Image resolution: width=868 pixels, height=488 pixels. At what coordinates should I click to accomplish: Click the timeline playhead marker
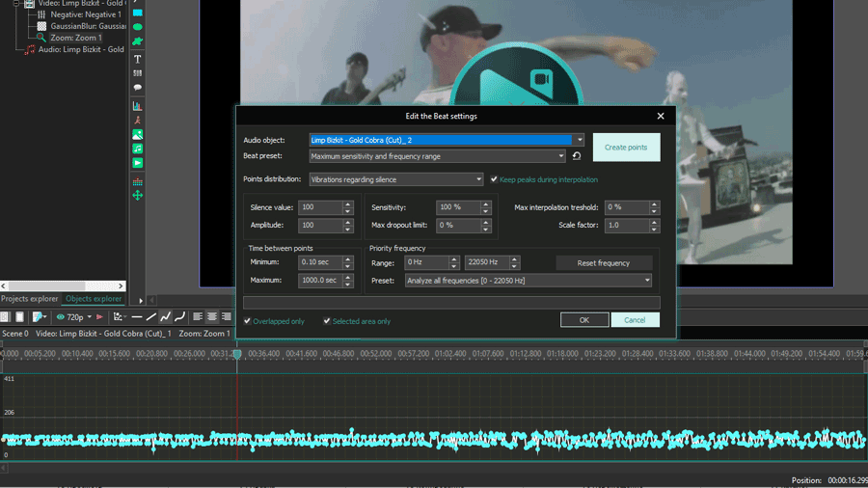coord(237,354)
